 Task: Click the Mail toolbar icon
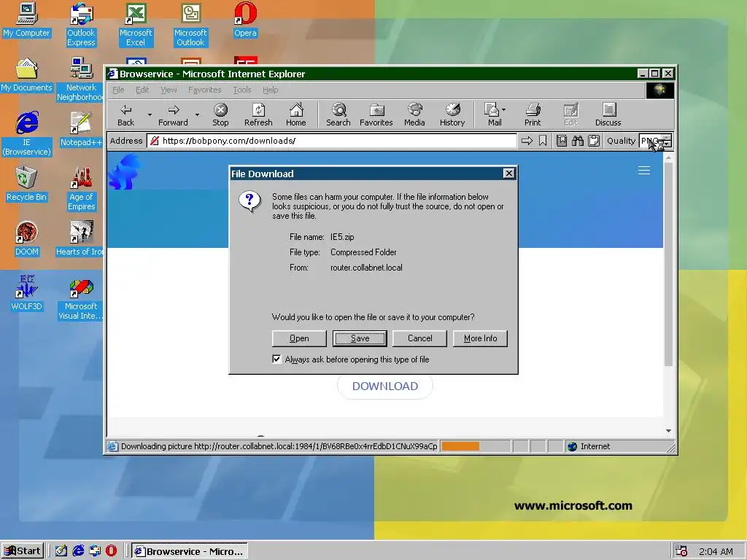(x=492, y=114)
